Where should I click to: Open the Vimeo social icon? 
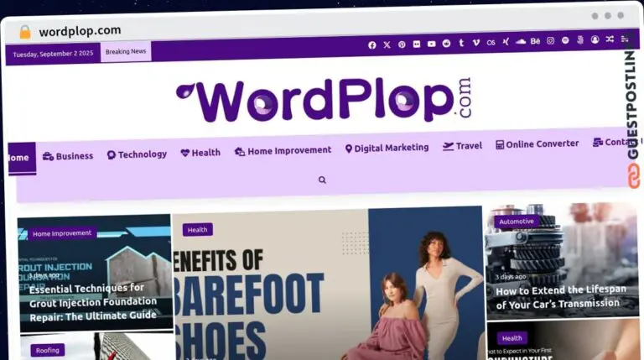(x=476, y=42)
